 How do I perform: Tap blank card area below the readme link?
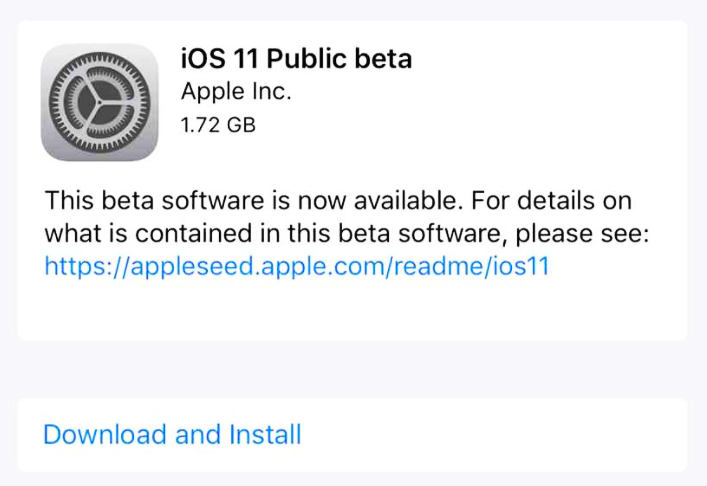tap(352, 312)
